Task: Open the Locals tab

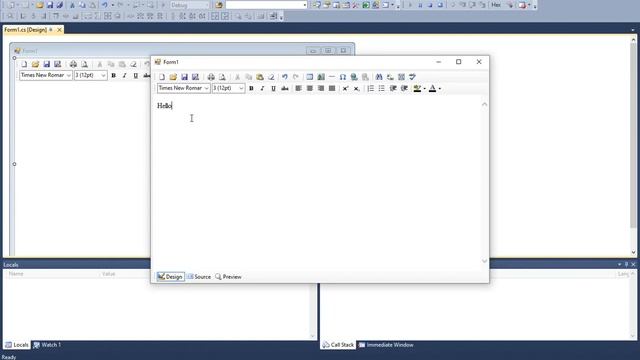Action: [17, 345]
